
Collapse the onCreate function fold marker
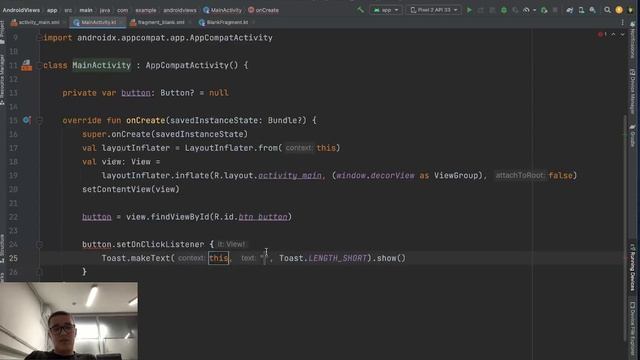coord(39,120)
